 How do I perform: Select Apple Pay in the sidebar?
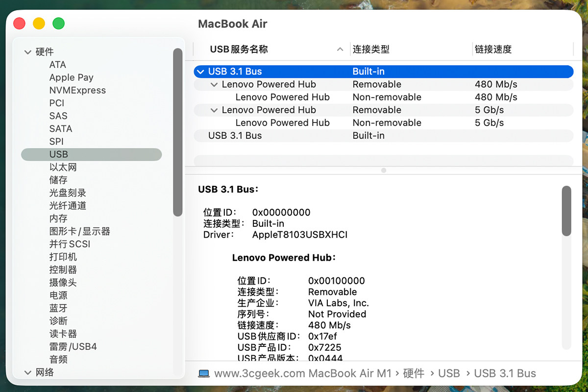pos(71,77)
